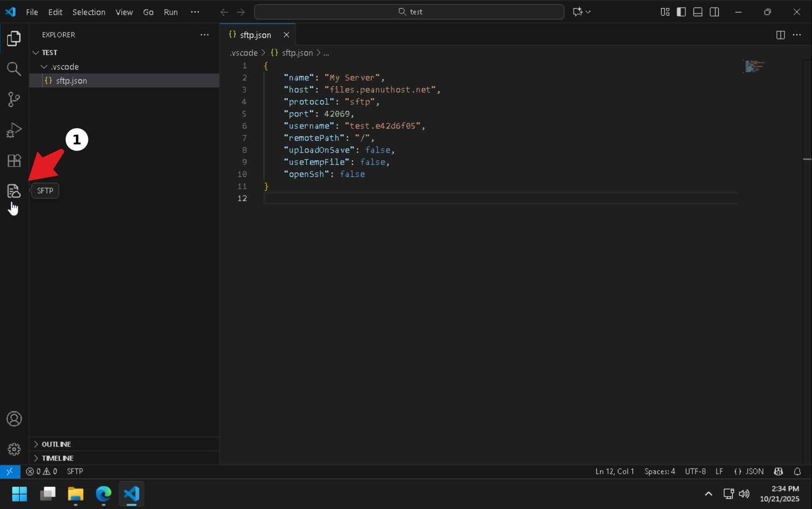The height and width of the screenshot is (509, 812).
Task: Open the Accounts menu icon
Action: click(x=14, y=419)
